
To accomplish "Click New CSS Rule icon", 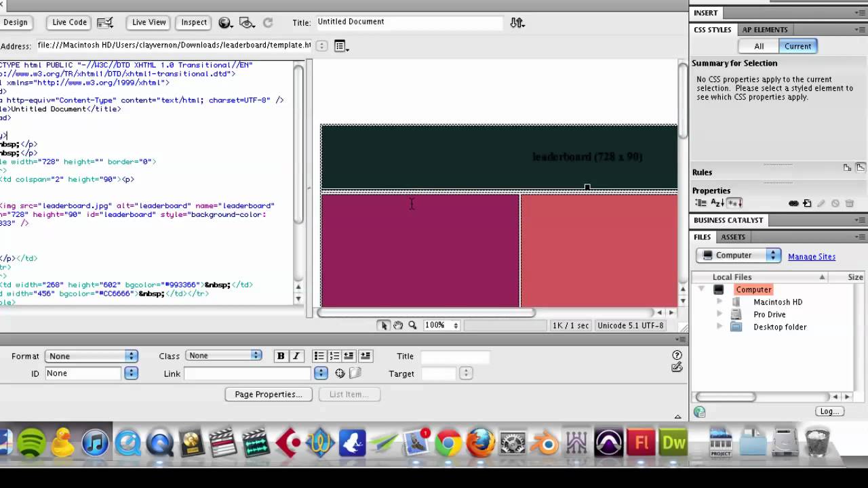I will click(807, 203).
